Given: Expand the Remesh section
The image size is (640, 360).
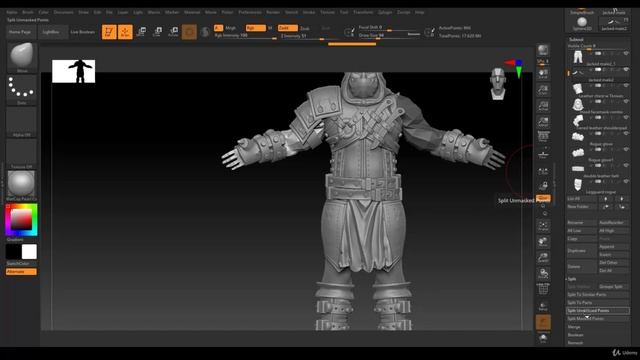Looking at the screenshot, I should [x=575, y=343].
